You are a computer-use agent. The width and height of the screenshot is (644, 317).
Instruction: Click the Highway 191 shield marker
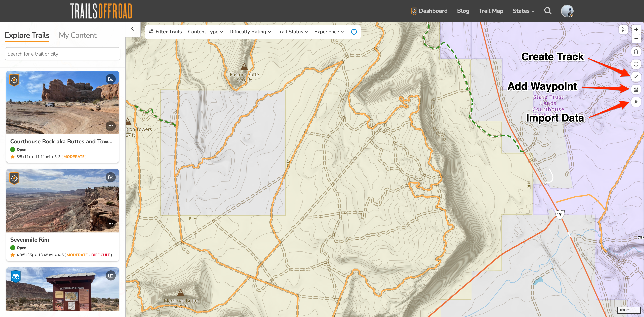(560, 215)
